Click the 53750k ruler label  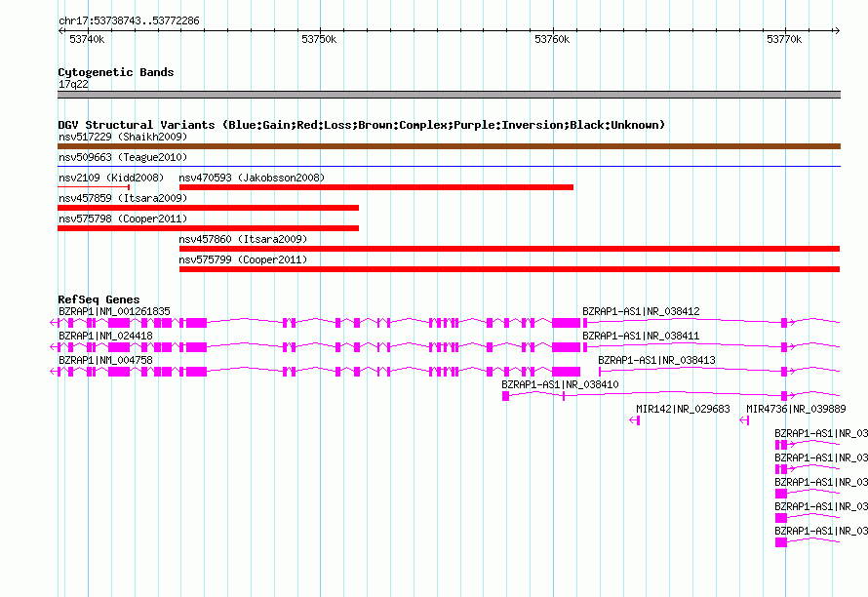click(x=319, y=39)
